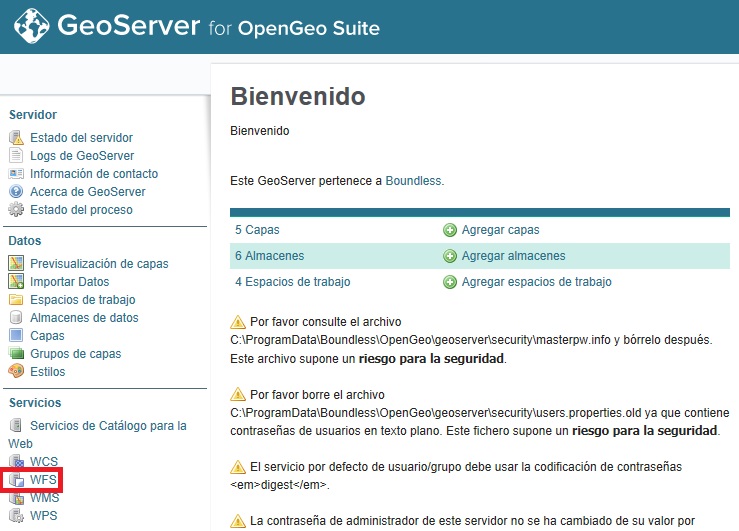This screenshot has width=739, height=531.
Task: Click the Acerca de GeoServer help icon
Action: pos(16,192)
